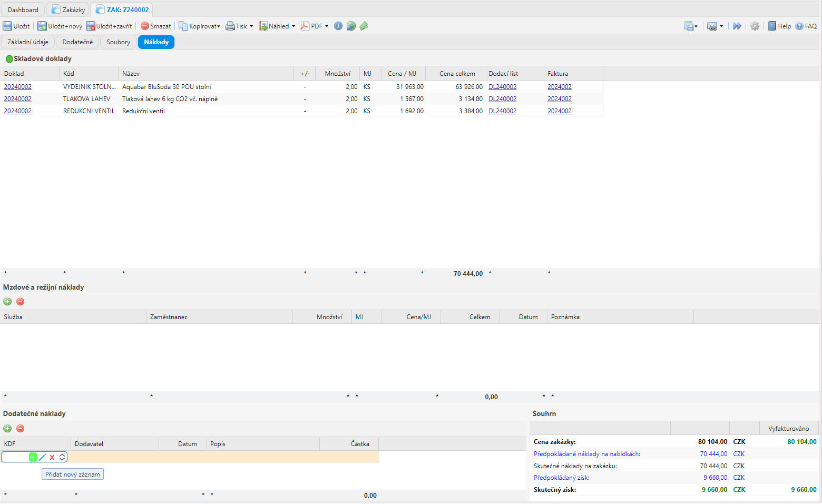
Task: Open the Kopírovat copy dropdown
Action: pyautogui.click(x=199, y=26)
